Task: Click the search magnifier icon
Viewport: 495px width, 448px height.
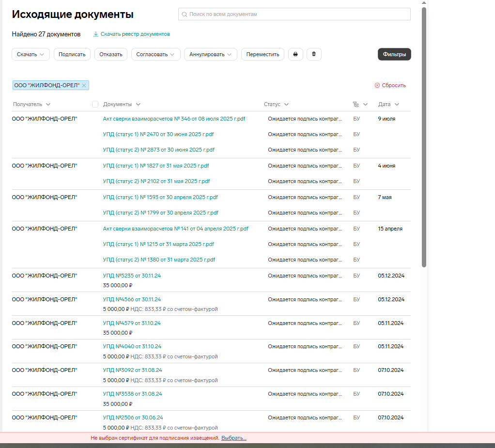Action: pyautogui.click(x=185, y=14)
